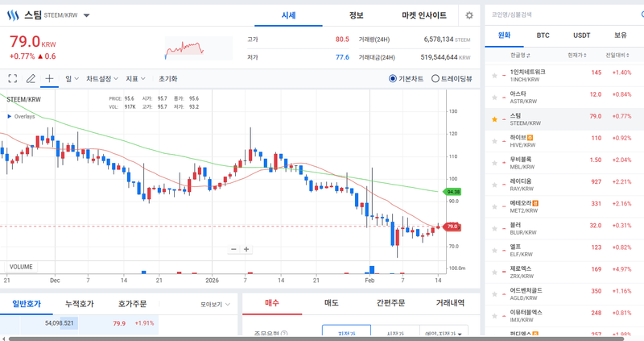Open the 일 timeframe dropdown
The image size is (644, 341).
71,79
